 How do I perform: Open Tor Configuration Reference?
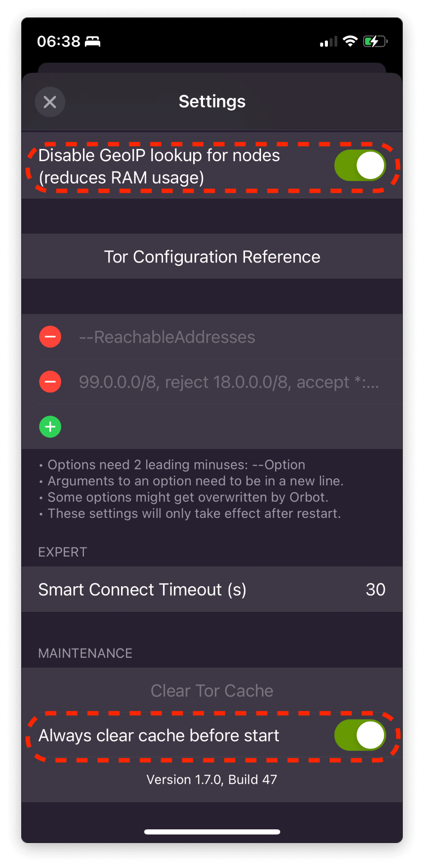point(212,257)
